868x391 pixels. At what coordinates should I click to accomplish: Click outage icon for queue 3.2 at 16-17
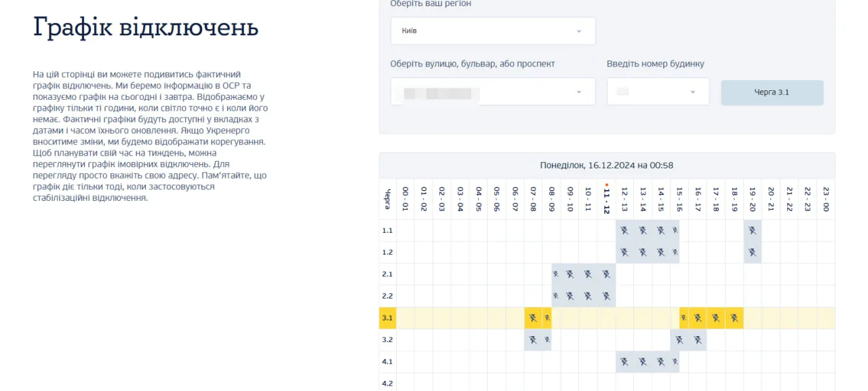point(698,339)
